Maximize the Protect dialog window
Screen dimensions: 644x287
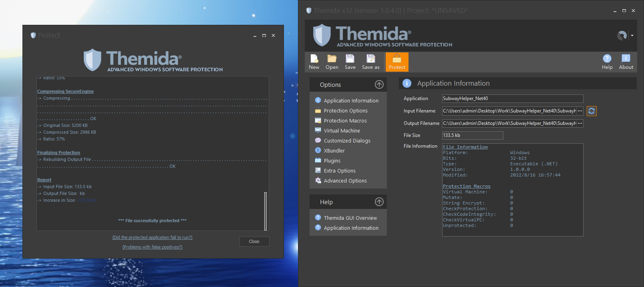[x=264, y=36]
